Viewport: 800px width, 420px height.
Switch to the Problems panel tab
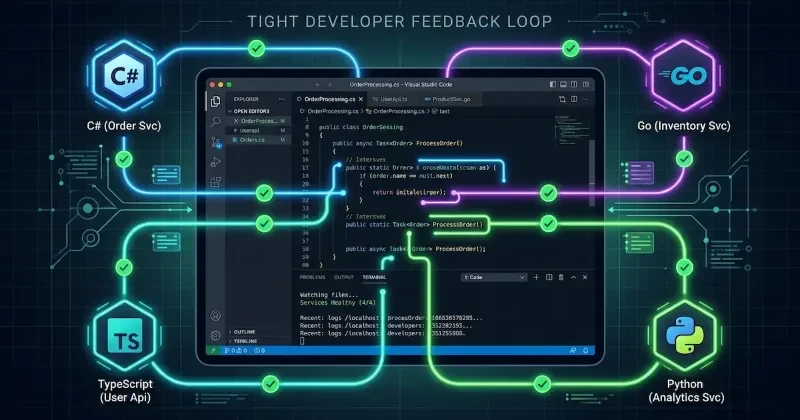pos(312,277)
